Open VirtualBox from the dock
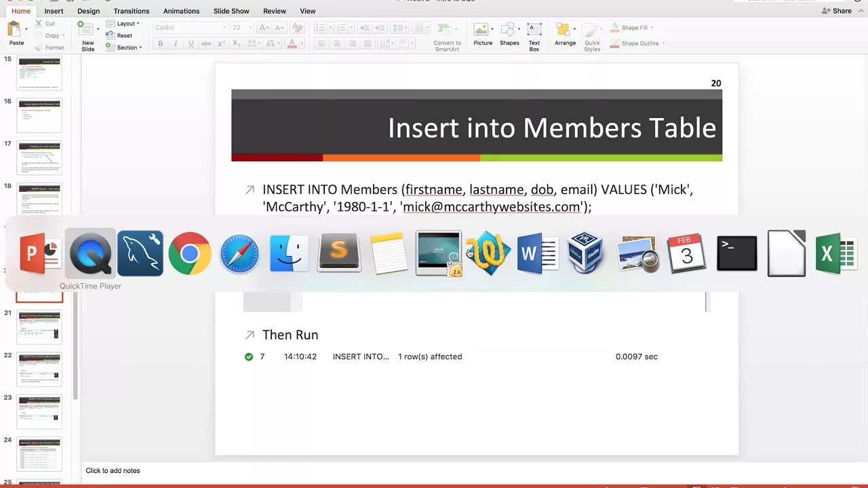 (586, 253)
